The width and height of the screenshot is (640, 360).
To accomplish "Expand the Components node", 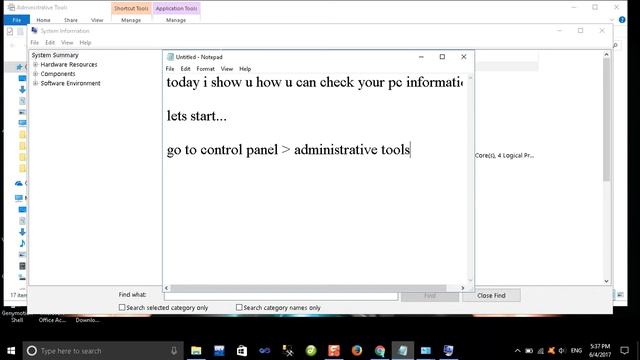I will point(36,74).
